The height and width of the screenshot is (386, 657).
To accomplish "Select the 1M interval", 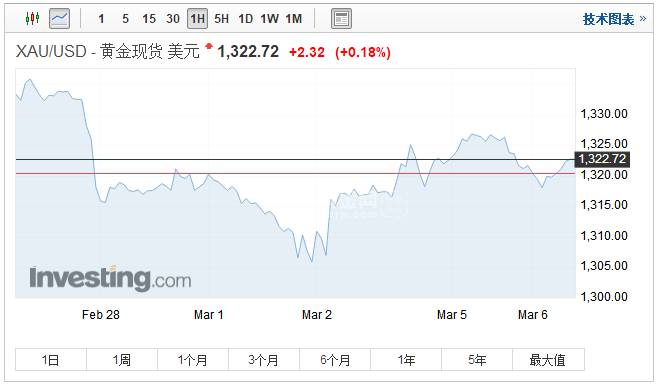I will (294, 19).
